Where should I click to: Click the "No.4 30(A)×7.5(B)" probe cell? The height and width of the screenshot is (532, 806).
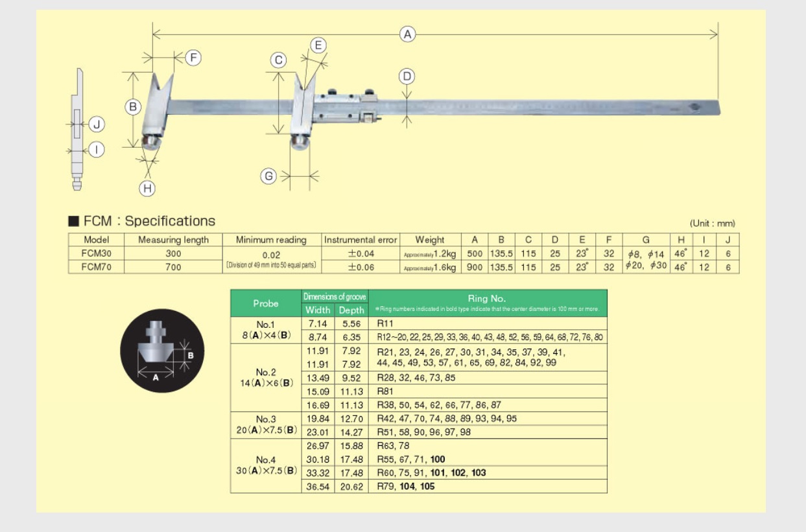[266, 465]
